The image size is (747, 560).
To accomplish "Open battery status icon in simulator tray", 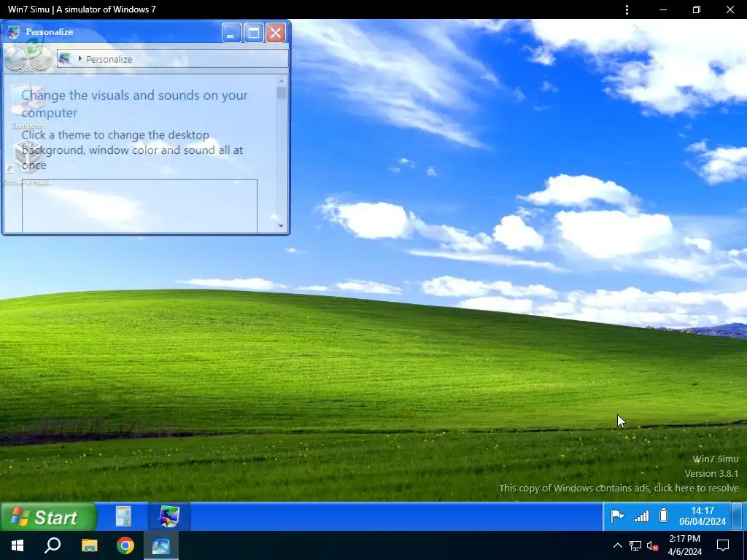I will point(663,516).
